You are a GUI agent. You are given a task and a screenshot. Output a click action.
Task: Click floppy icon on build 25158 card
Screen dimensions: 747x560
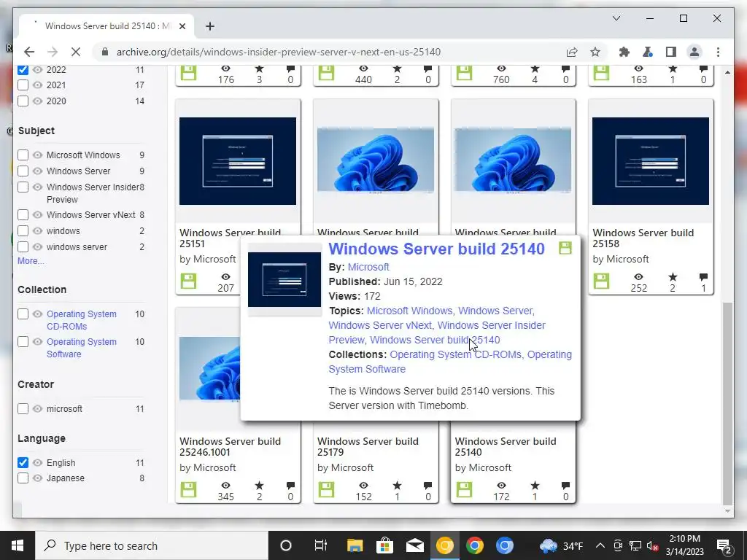[601, 281]
